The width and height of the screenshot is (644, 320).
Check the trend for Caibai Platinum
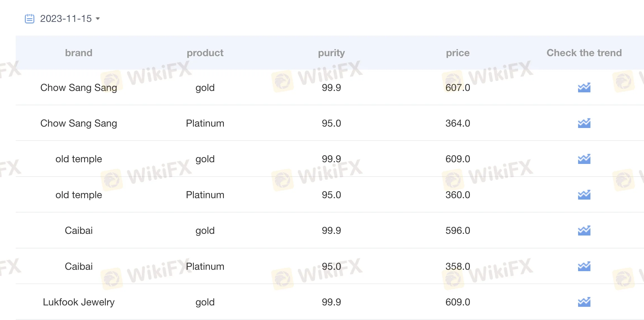584,266
